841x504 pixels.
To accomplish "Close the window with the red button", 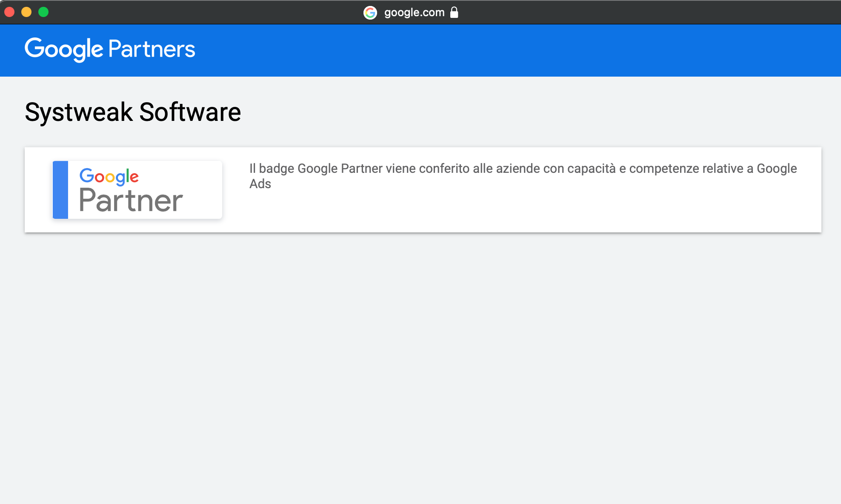I will [9, 12].
